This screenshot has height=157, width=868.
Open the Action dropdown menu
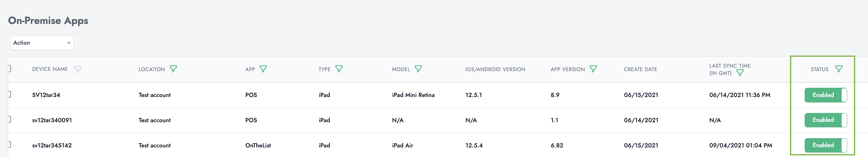point(42,43)
